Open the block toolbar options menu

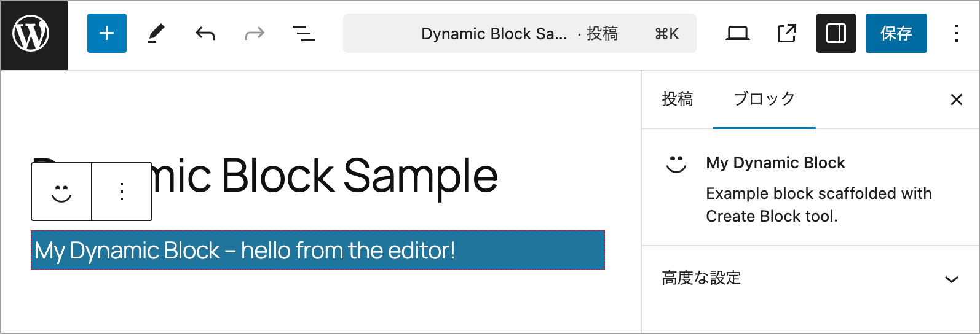pos(122,192)
